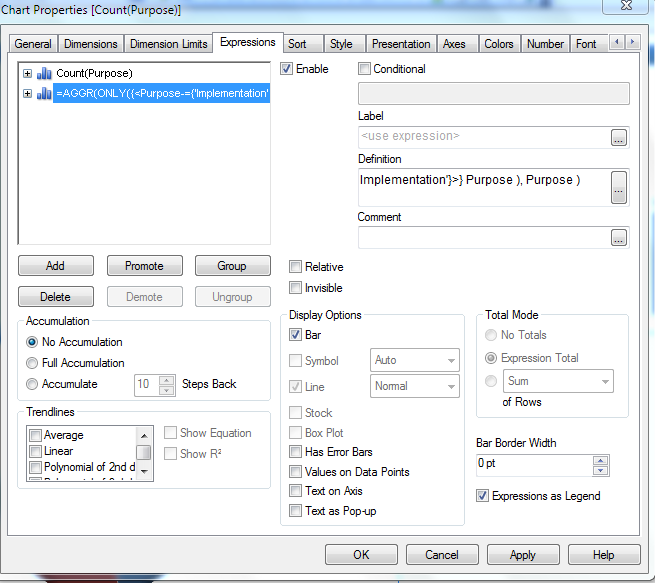This screenshot has height=583, width=655.
Task: Decrease Bar Border Width with down arrow
Action: (x=601, y=471)
